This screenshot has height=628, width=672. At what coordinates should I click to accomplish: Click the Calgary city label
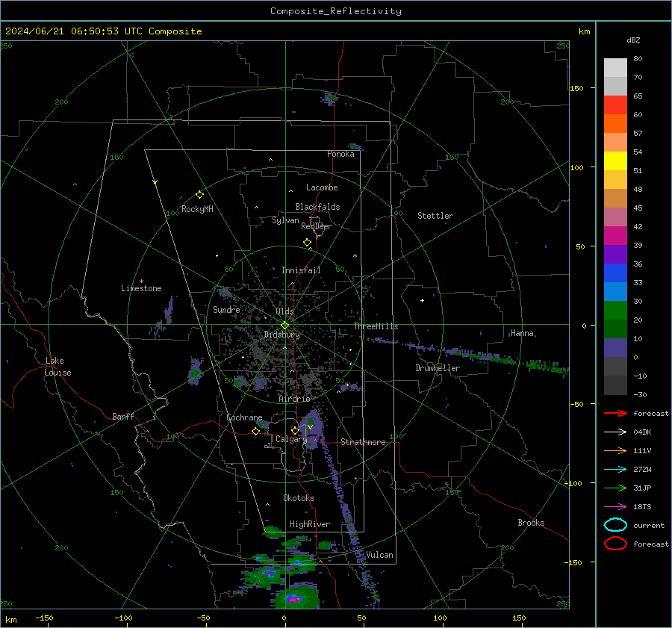[x=291, y=439]
